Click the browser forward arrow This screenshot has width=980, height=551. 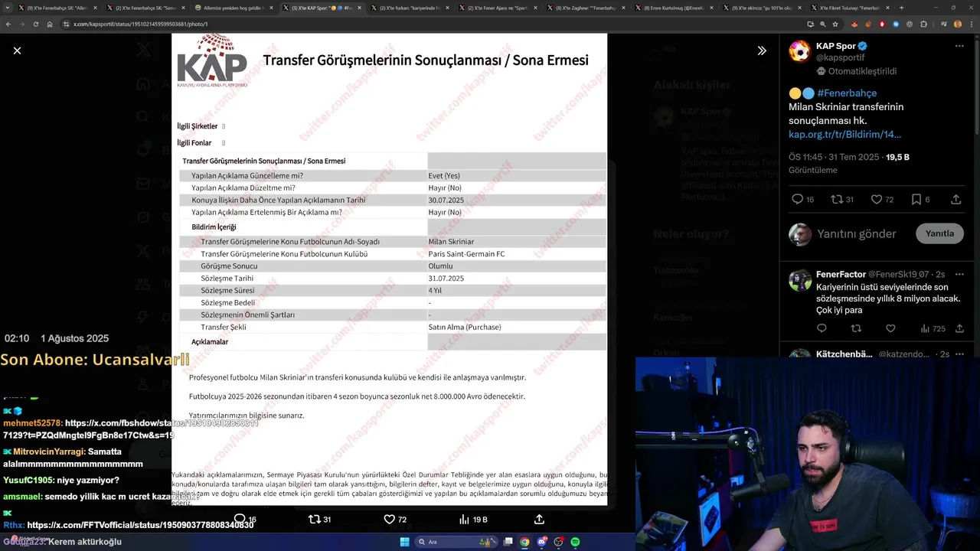pos(21,24)
